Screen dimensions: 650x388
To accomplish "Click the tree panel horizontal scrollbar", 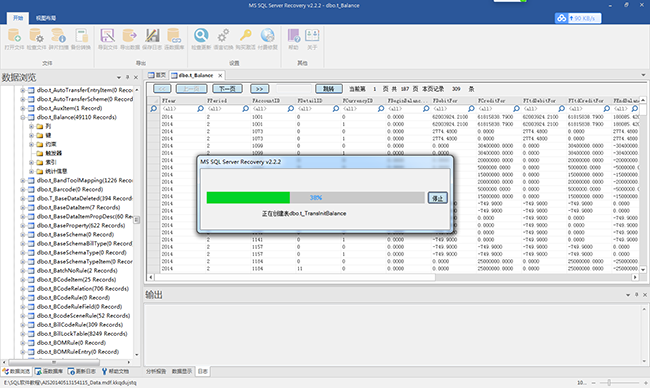I will [x=54, y=362].
